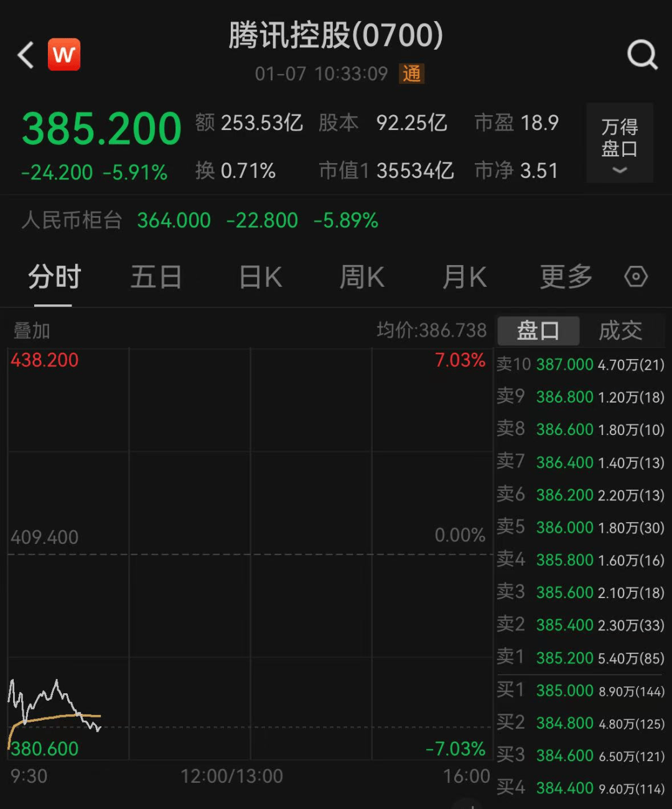672x809 pixels.
Task: Tap the 7.03% upper axis label
Action: coord(460,360)
